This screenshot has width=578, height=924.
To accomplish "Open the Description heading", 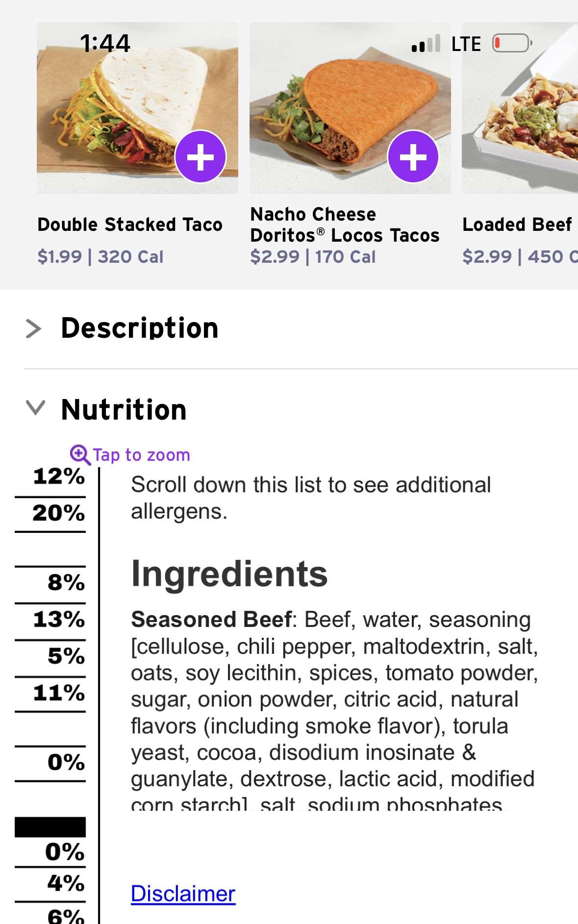I will (140, 328).
